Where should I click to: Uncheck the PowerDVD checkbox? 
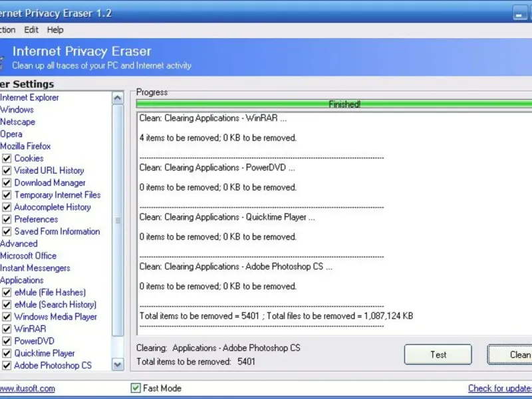tap(7, 341)
